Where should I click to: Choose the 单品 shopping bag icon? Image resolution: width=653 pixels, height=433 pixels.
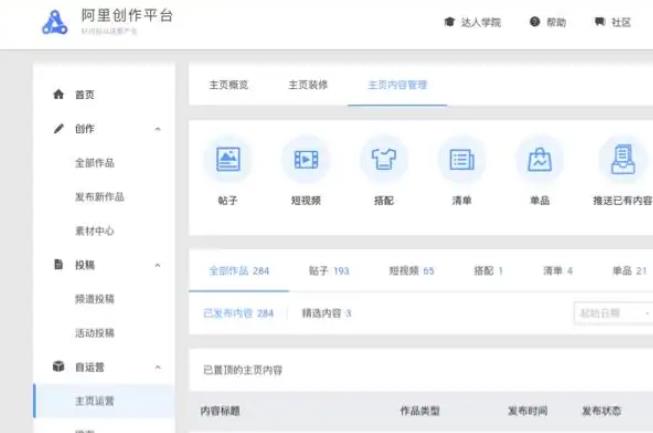click(x=539, y=159)
